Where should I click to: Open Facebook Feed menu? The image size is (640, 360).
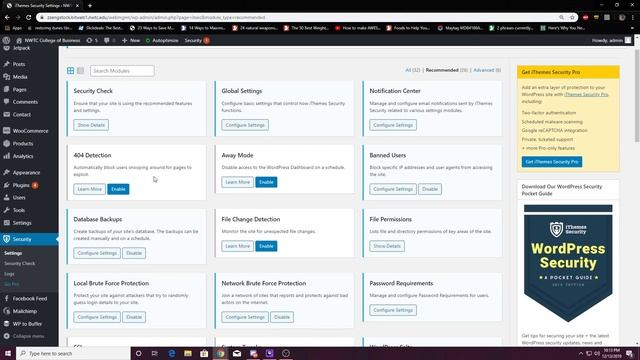(x=29, y=299)
